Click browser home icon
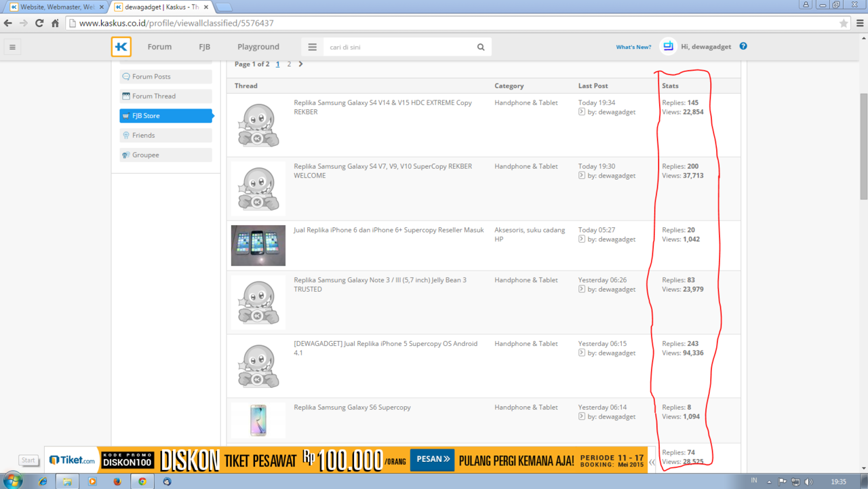868x489 pixels. tap(56, 23)
